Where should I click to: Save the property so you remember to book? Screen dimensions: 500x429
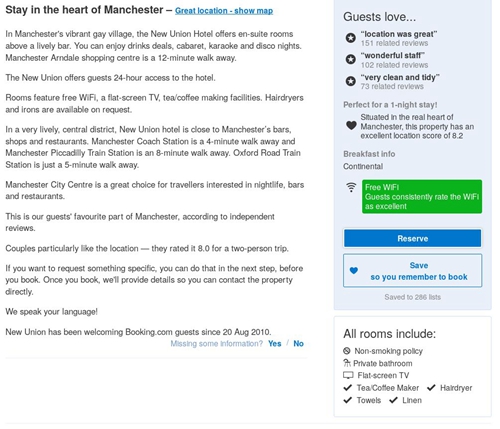click(413, 271)
